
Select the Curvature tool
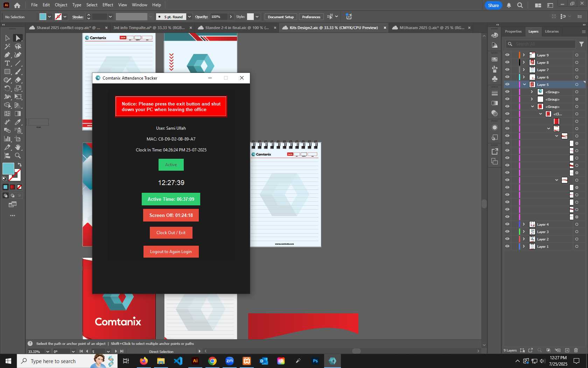coord(18,55)
